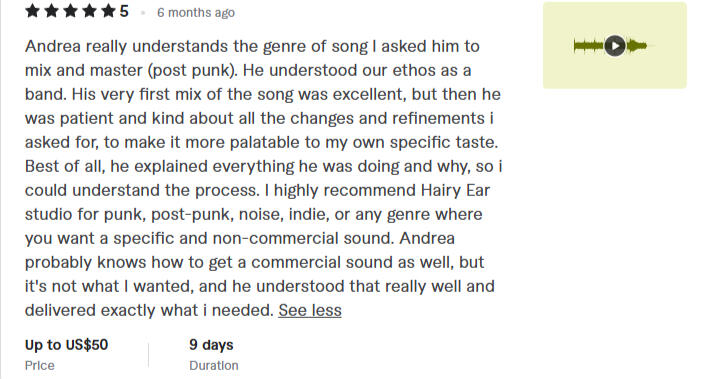Select the third rating star

coord(71,11)
